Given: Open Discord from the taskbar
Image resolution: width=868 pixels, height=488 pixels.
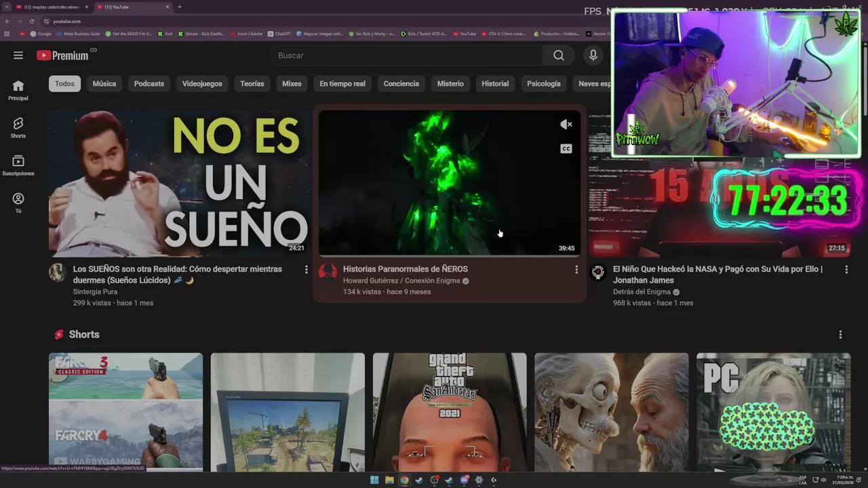Looking at the screenshot, I should [x=464, y=480].
